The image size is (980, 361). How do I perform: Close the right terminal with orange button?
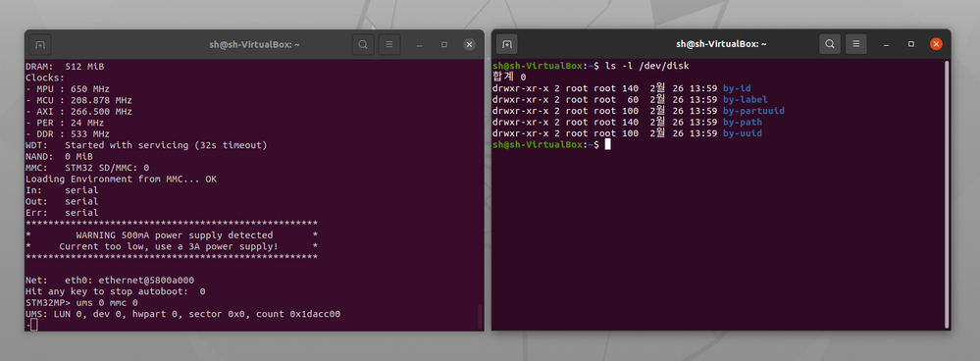coord(936,44)
